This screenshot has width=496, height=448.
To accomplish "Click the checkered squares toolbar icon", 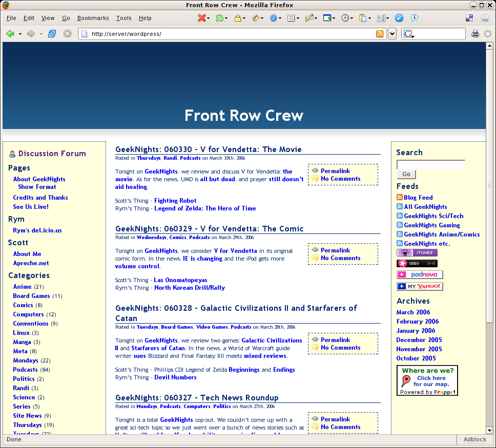I will 469,18.
